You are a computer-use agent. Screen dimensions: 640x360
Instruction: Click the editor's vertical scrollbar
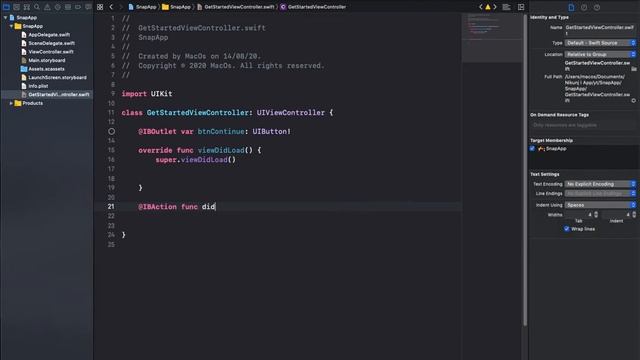tap(525, 169)
